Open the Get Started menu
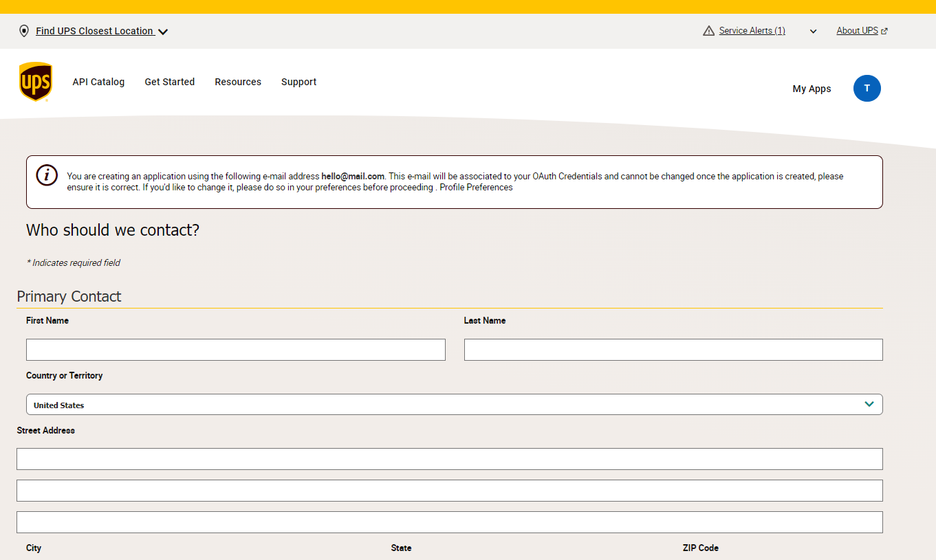 [169, 82]
